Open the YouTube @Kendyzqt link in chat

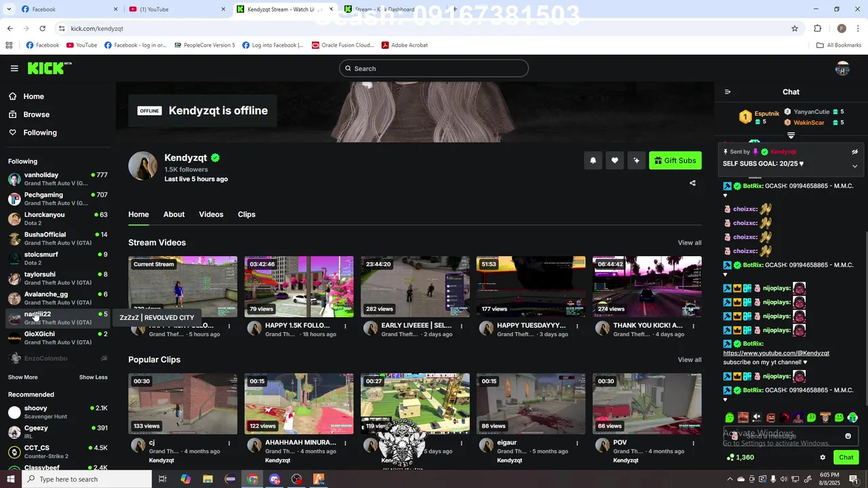[x=776, y=353]
